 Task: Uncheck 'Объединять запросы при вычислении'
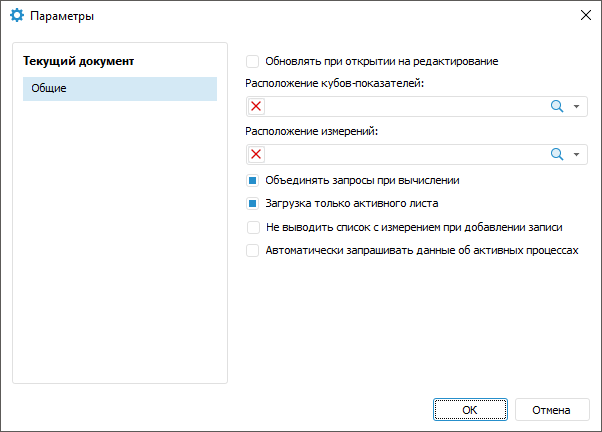tap(253, 180)
